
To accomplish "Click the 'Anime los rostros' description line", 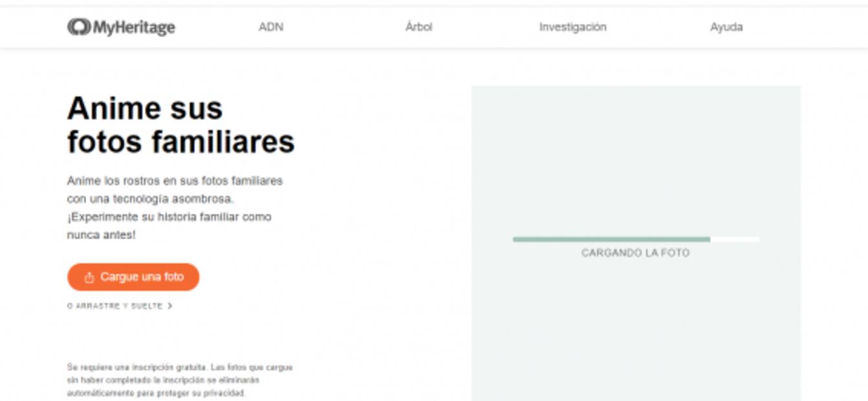I will 175,181.
